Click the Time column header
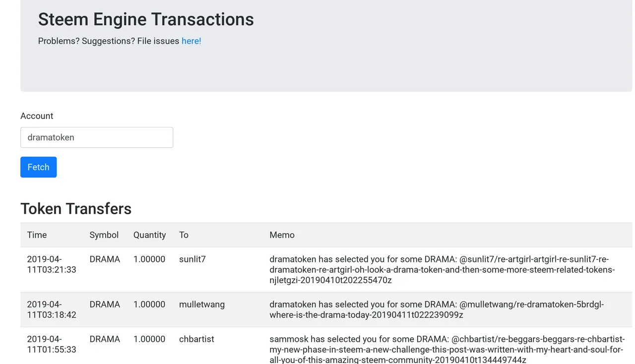 [37, 235]
